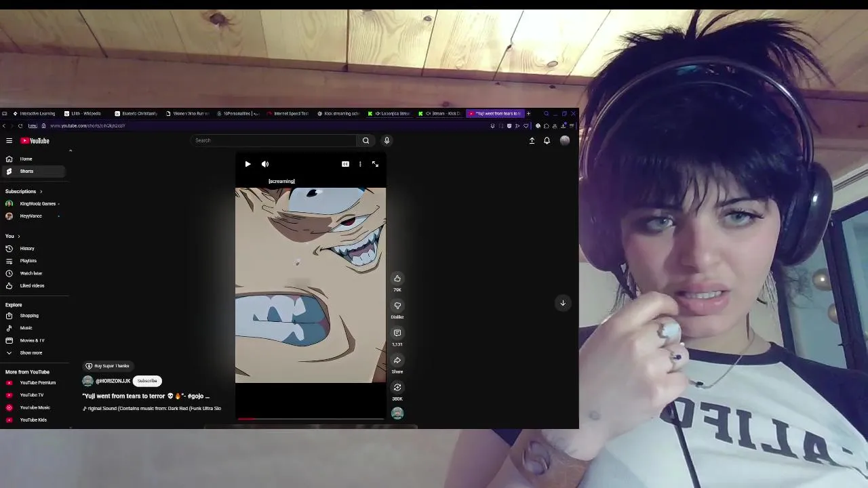Screen dimensions: 868x488
Task: Open Shorts in the sidebar
Action: pyautogui.click(x=33, y=171)
